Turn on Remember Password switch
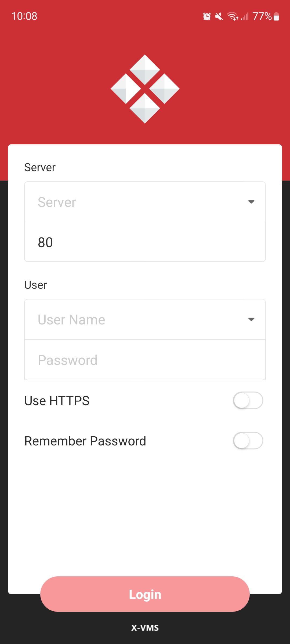Viewport: 290px width, 644px height. coord(248,441)
